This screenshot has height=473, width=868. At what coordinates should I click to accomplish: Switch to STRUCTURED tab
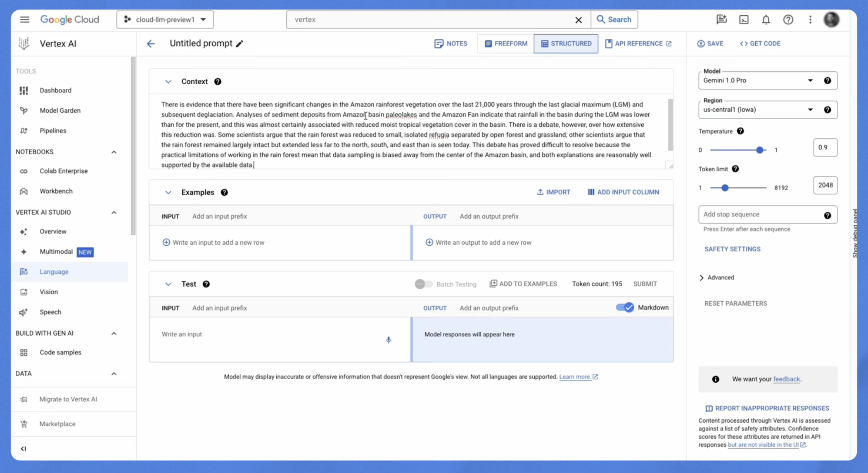565,43
